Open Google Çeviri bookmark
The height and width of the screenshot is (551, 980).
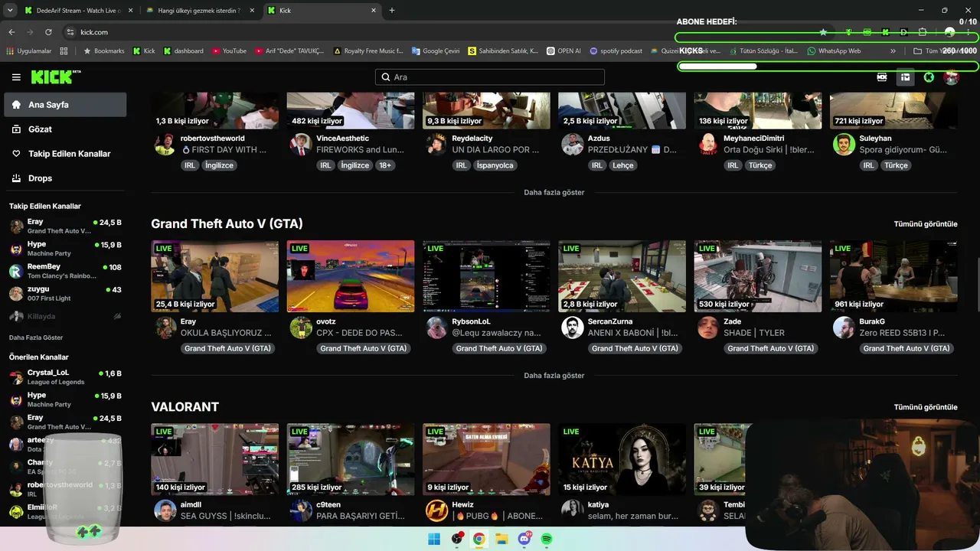click(435, 51)
